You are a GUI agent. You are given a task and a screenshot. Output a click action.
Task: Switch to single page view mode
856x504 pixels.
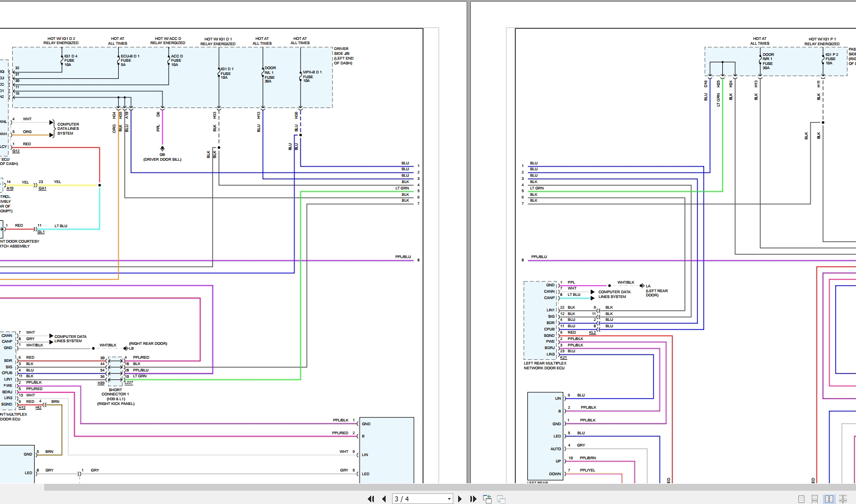(x=801, y=499)
